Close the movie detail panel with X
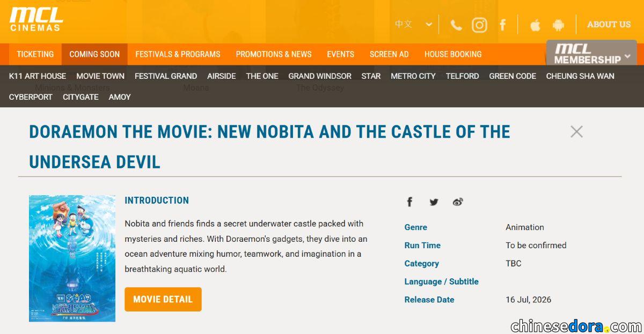The image size is (644, 334). [x=576, y=131]
